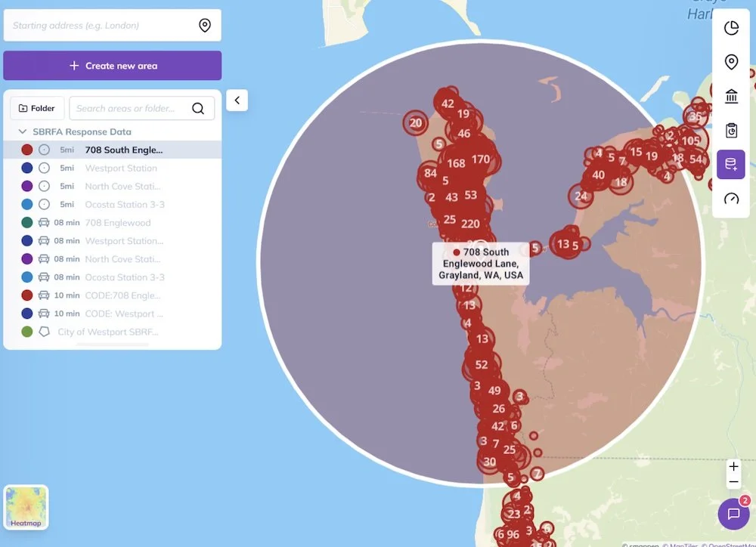Click the Starting address input field
This screenshot has width=756, height=547.
click(x=113, y=25)
